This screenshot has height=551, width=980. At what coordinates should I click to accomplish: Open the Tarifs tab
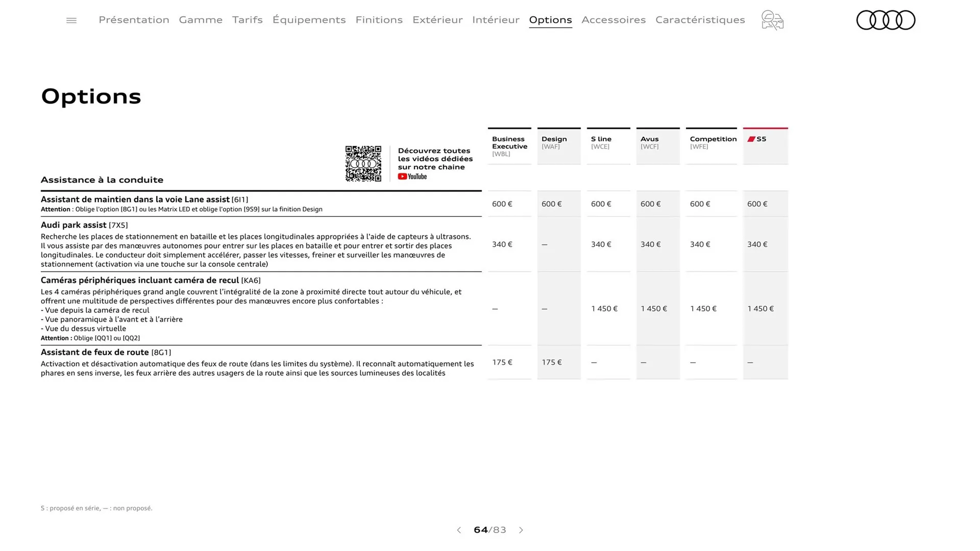click(x=248, y=19)
